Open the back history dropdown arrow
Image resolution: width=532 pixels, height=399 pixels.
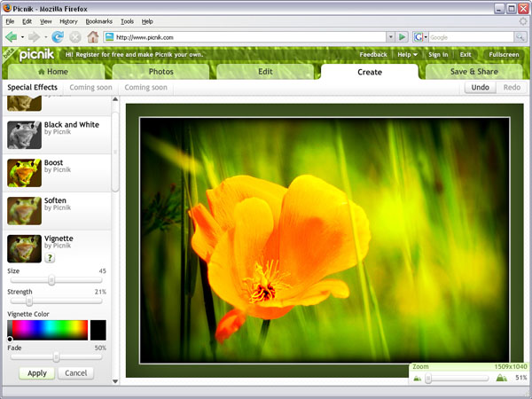[22, 37]
